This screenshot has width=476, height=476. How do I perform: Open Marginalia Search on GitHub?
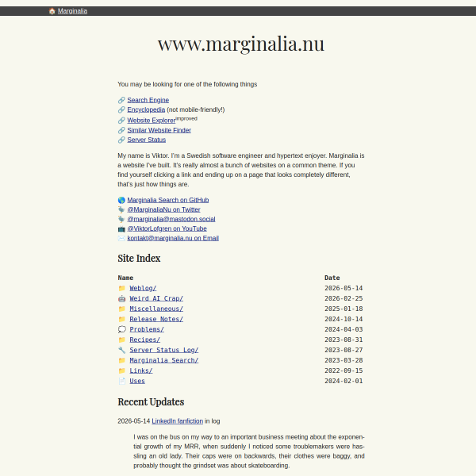pyautogui.click(x=168, y=200)
